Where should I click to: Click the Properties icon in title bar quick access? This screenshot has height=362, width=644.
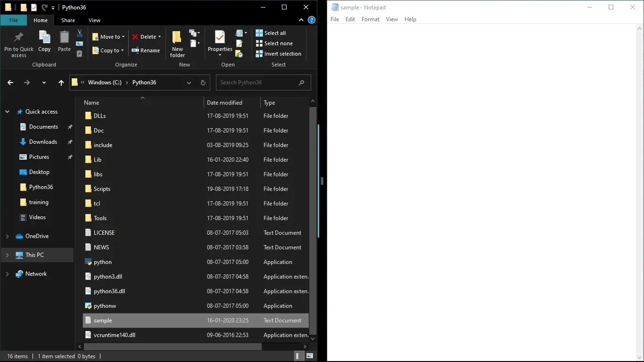34,8
